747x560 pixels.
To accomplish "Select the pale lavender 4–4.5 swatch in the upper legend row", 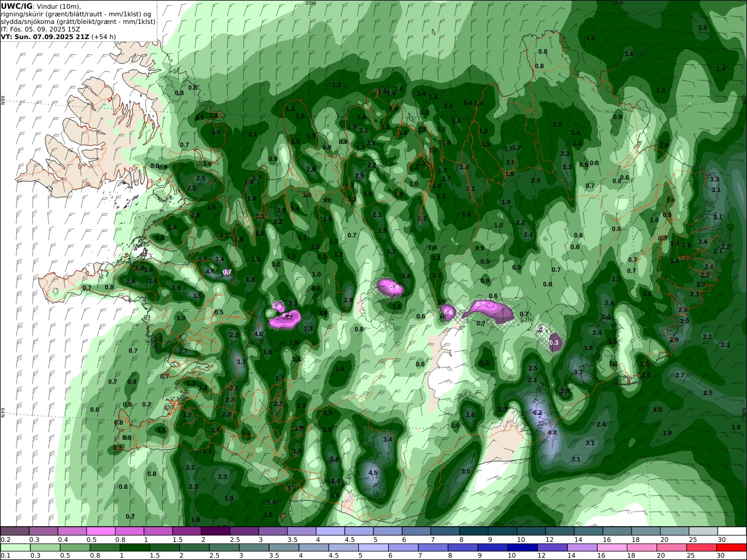I will coord(330,531).
